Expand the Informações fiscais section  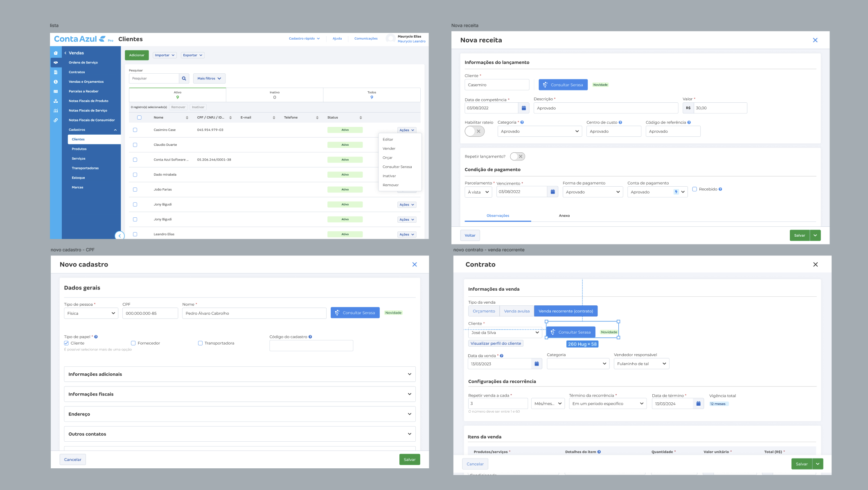[x=240, y=394]
